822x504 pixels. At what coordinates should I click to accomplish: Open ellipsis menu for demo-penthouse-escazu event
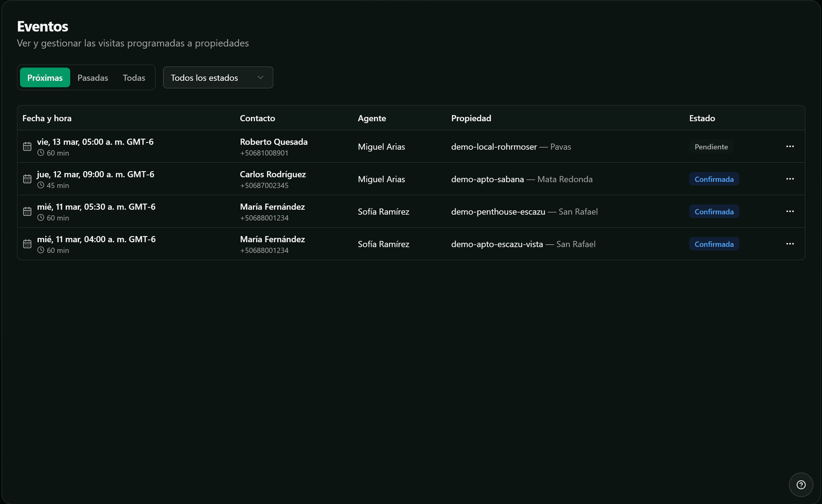[x=790, y=211]
